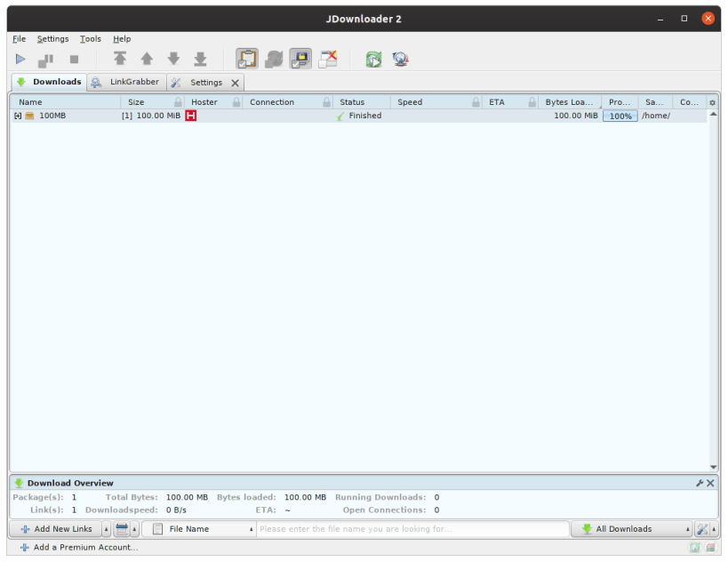Move selected download to bottom of queue
This screenshot has width=728, height=562.
click(x=200, y=59)
